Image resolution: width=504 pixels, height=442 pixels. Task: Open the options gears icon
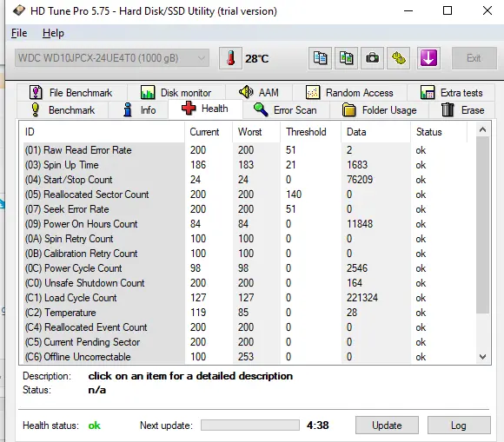[x=398, y=58]
